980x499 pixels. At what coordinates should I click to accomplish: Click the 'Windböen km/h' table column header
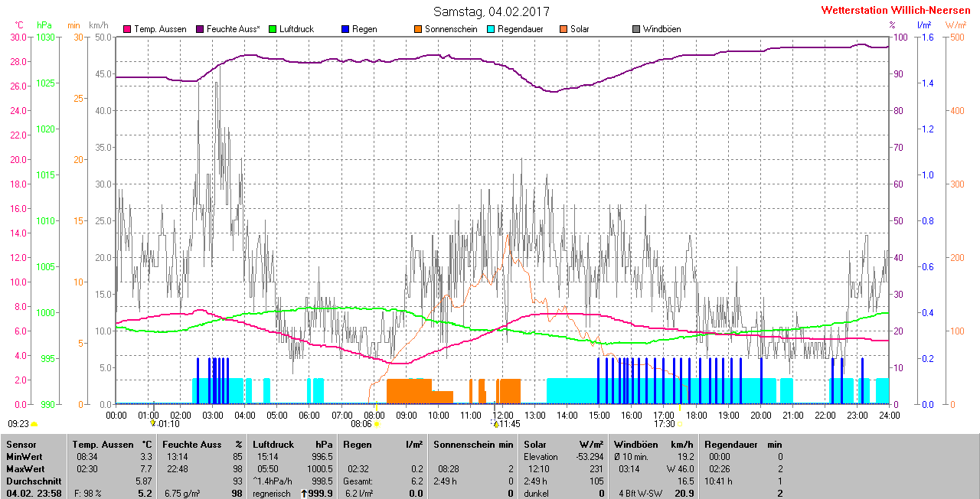coord(654,444)
